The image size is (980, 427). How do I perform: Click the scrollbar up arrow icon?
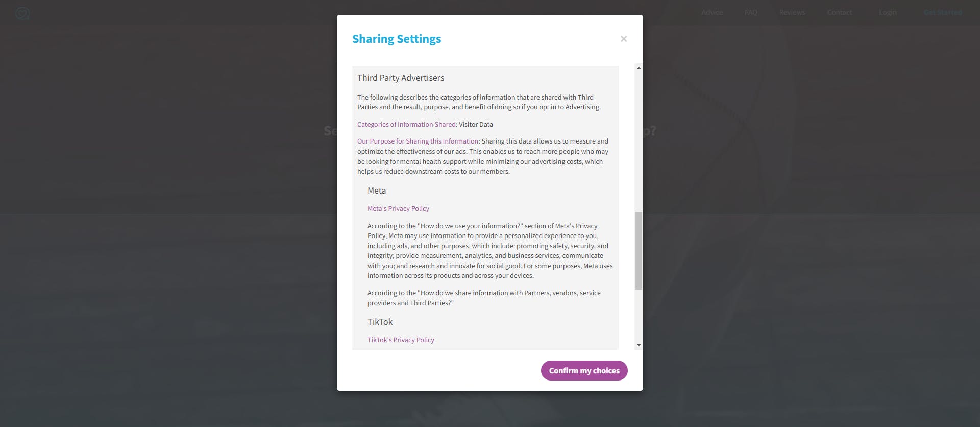pyautogui.click(x=638, y=68)
